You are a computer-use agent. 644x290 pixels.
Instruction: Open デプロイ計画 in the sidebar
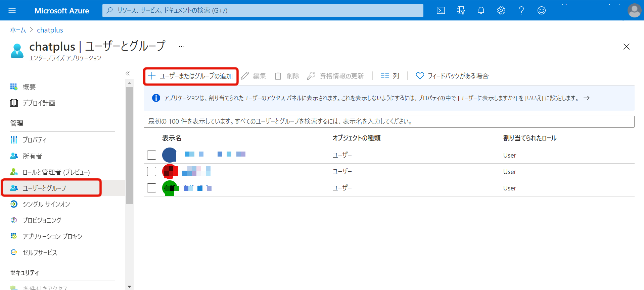(39, 103)
